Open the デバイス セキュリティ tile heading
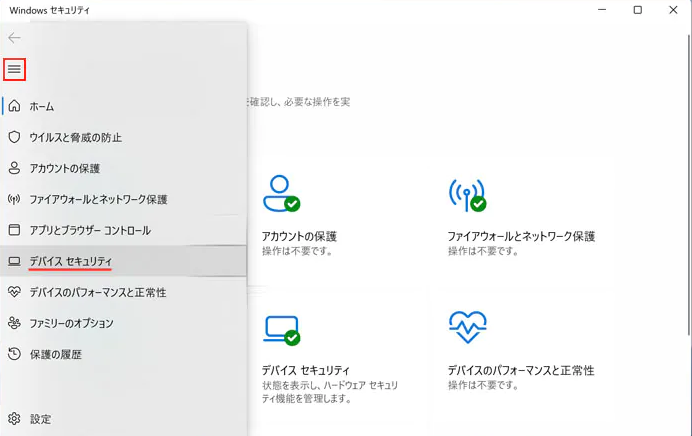Screen dimensions: 692x436 [x=305, y=370]
